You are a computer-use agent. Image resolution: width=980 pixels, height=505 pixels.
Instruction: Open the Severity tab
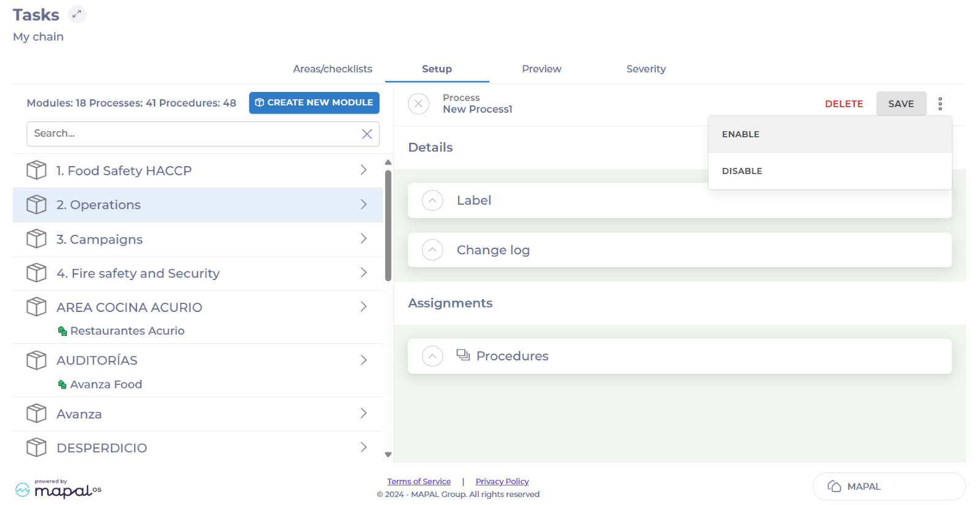tap(646, 69)
